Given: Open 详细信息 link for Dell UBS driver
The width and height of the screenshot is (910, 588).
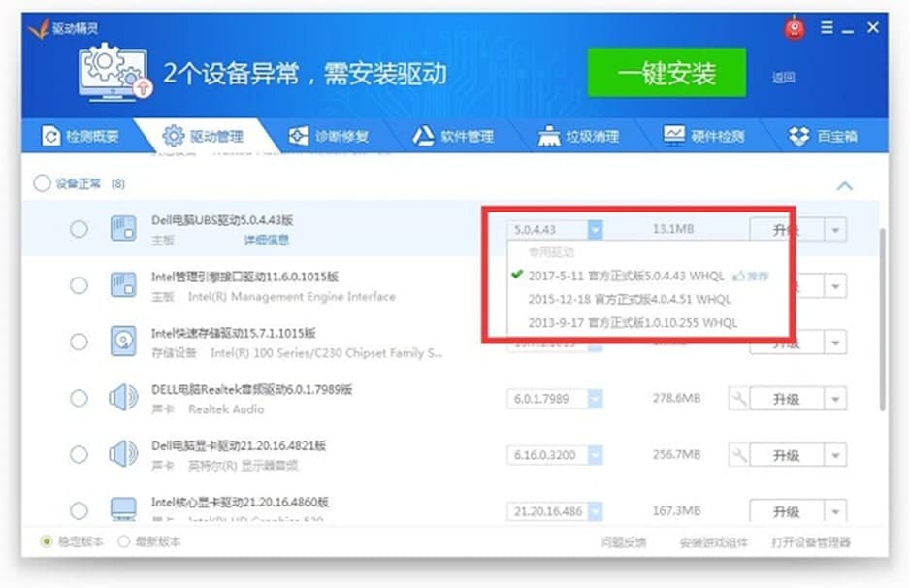Looking at the screenshot, I should (x=267, y=240).
